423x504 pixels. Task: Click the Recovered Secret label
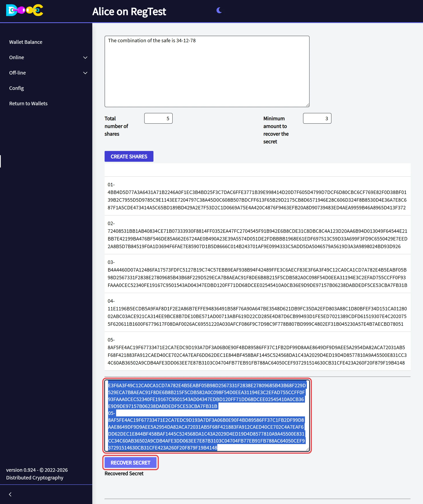click(x=124, y=473)
